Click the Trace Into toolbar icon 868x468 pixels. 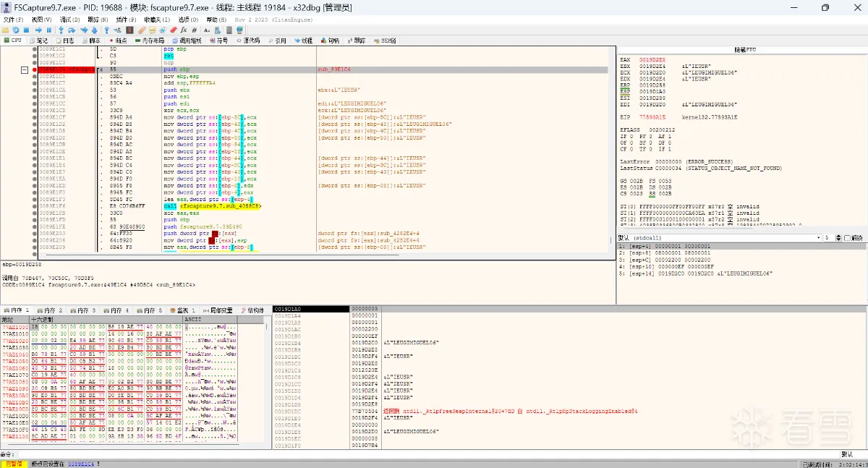[x=84, y=30]
